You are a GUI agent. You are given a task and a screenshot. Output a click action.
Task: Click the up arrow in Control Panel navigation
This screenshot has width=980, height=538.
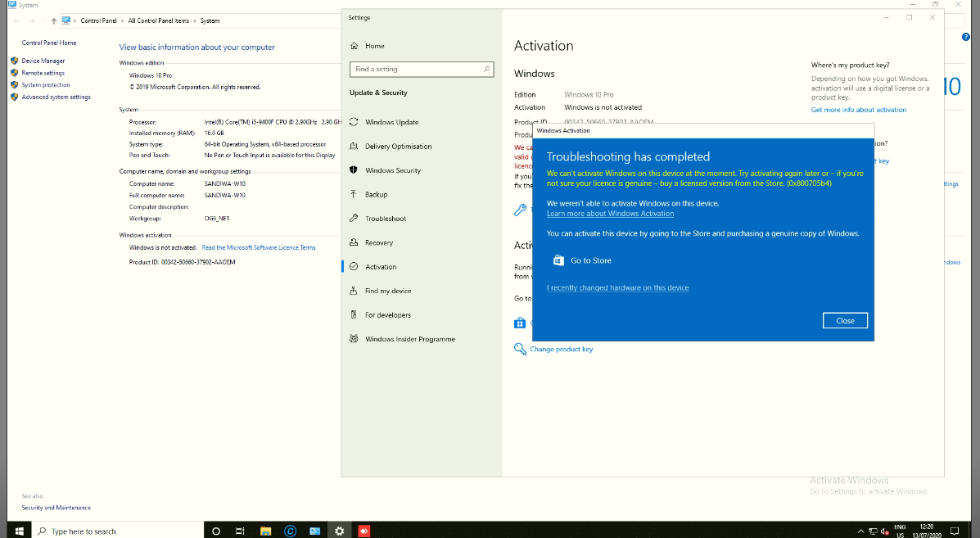point(54,20)
